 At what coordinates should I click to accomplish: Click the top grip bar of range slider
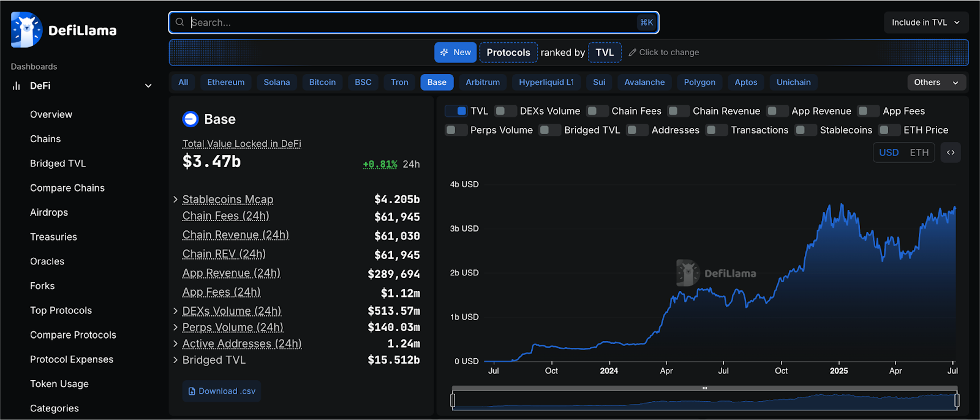[704, 388]
